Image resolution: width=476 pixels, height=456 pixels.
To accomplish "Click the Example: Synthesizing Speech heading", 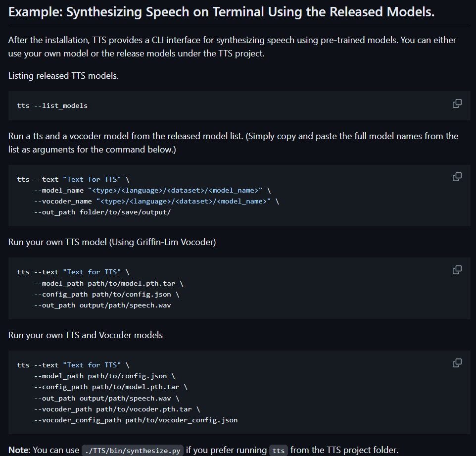I will [221, 12].
